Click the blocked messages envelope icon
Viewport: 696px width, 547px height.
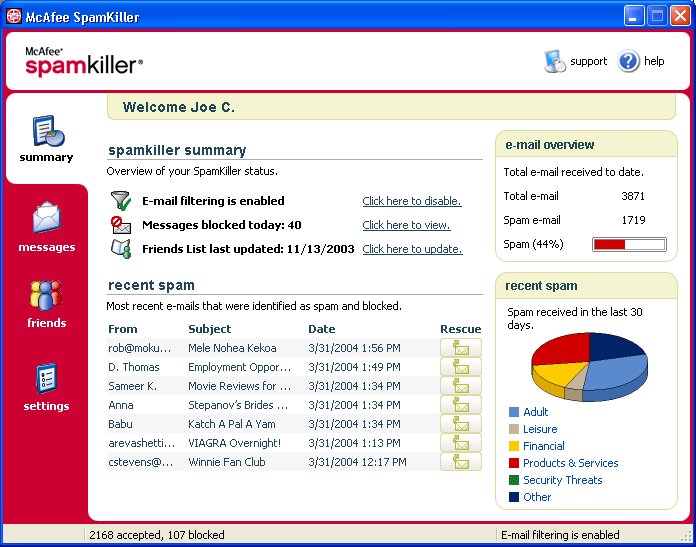tap(121, 225)
